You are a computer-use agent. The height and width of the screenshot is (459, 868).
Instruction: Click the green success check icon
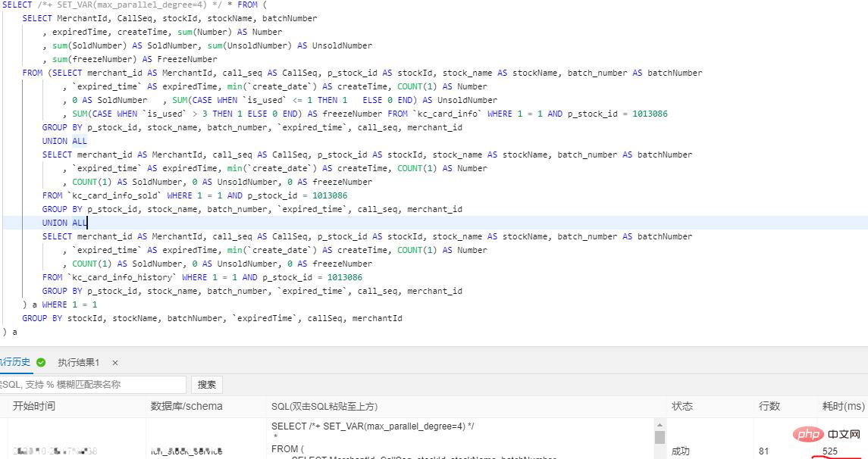(41, 363)
